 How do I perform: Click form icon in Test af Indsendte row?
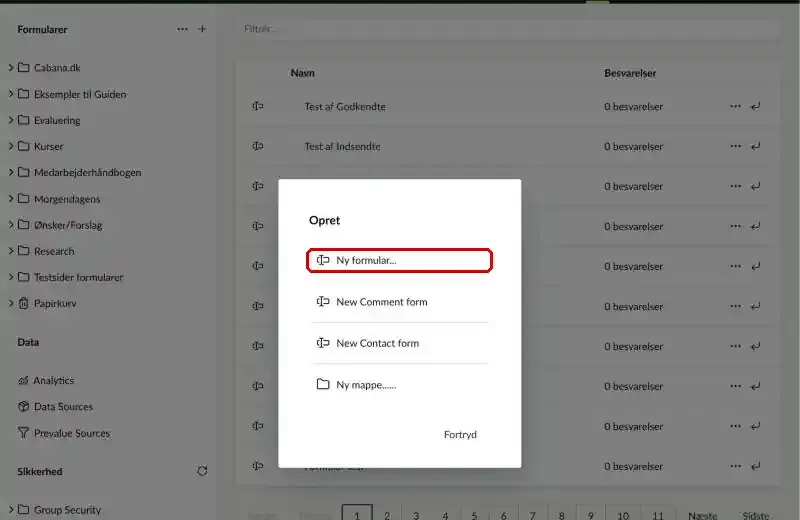click(x=258, y=146)
